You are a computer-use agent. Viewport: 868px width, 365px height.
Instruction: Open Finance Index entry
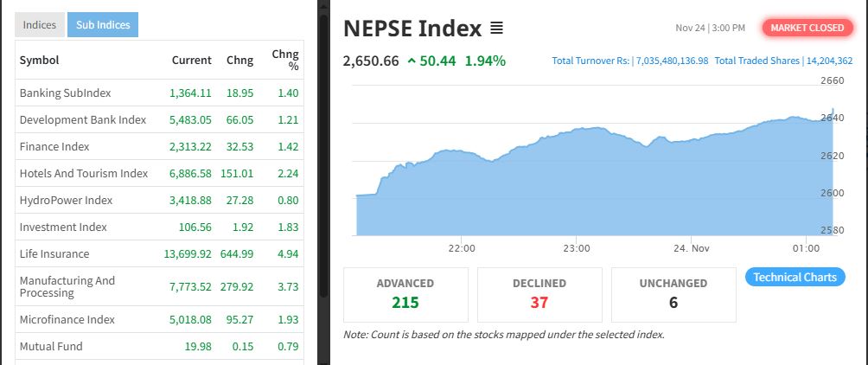(54, 146)
